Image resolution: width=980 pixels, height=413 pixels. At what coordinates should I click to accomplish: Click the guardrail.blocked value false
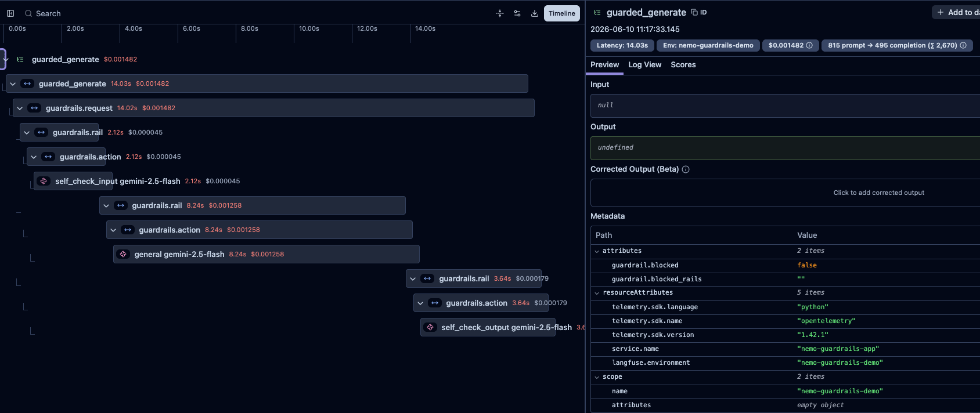tap(807, 265)
